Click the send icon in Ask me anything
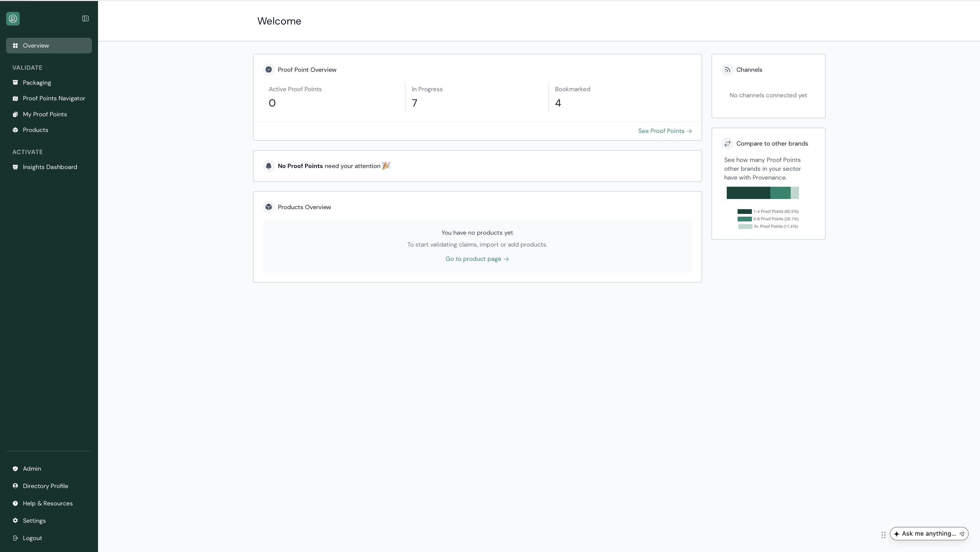This screenshot has height=552, width=980. (x=962, y=534)
